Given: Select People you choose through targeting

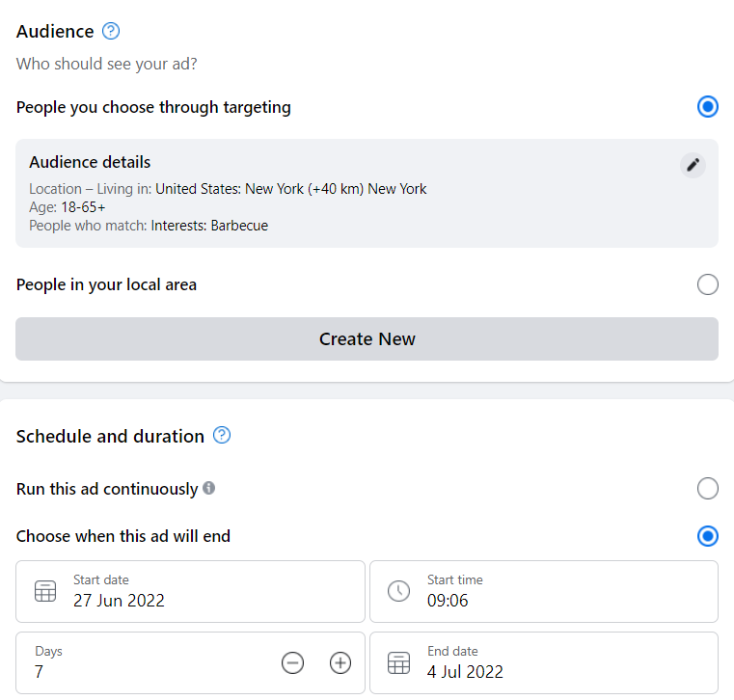Looking at the screenshot, I should [x=707, y=107].
